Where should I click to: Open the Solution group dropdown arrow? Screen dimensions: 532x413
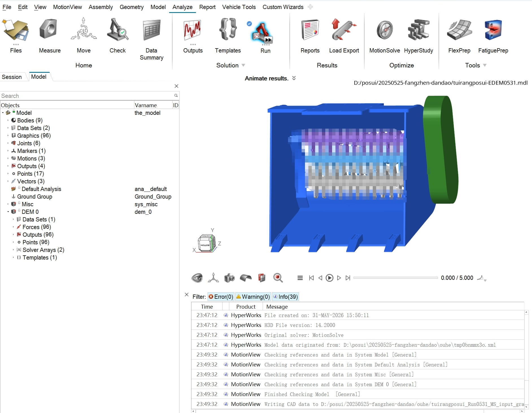[x=243, y=65]
